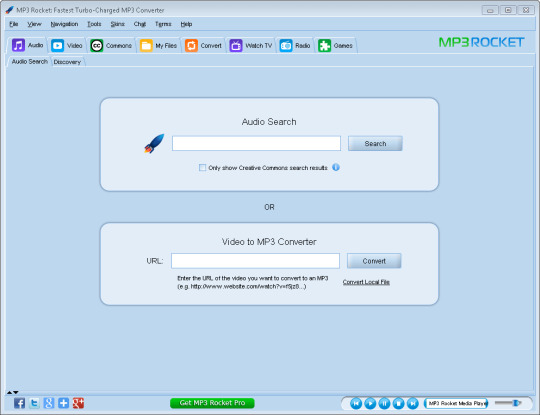Open the Convert Local File link
540x415 pixels.
tap(366, 282)
